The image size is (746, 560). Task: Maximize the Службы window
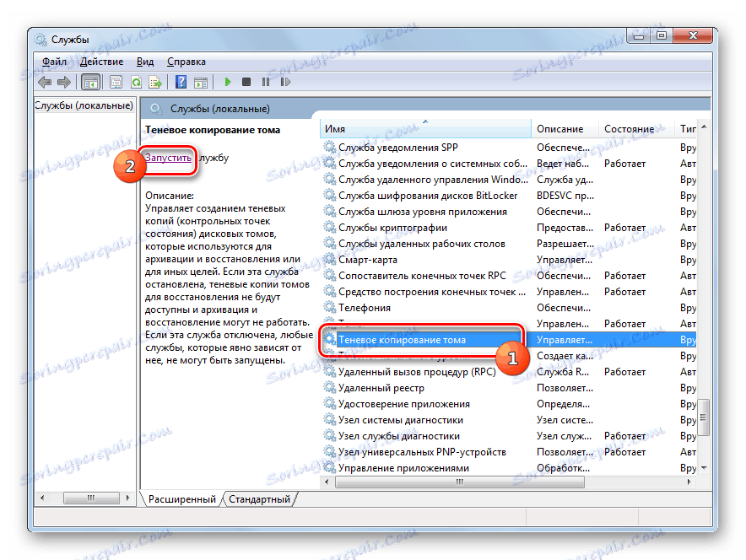pyautogui.click(x=662, y=35)
